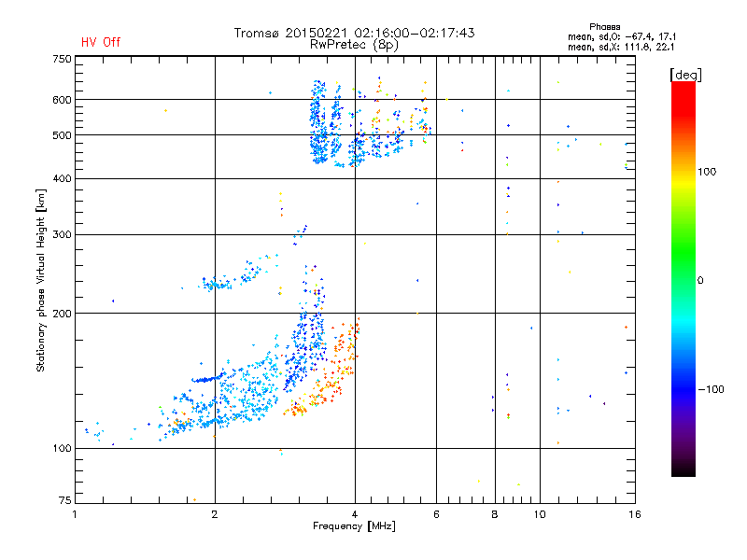
Task: Click the x-axis tick label '2'
Action: coord(215,514)
